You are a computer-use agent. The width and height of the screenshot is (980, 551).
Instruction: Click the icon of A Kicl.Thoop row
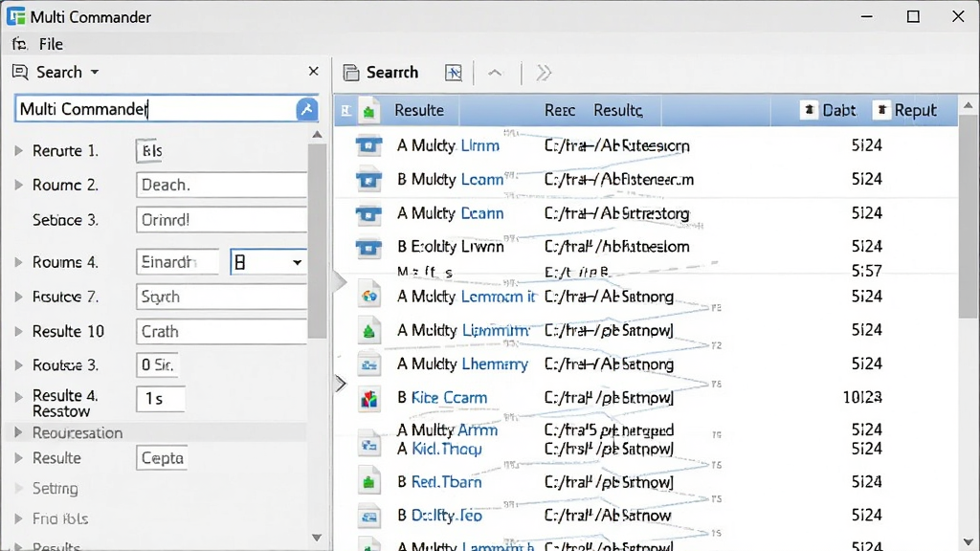[369, 445]
